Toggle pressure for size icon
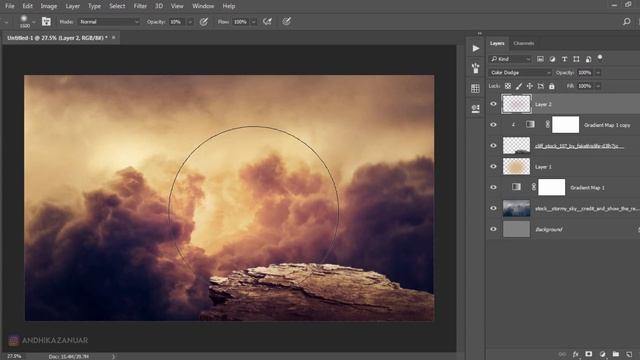The image size is (640, 360). pyautogui.click(x=287, y=22)
